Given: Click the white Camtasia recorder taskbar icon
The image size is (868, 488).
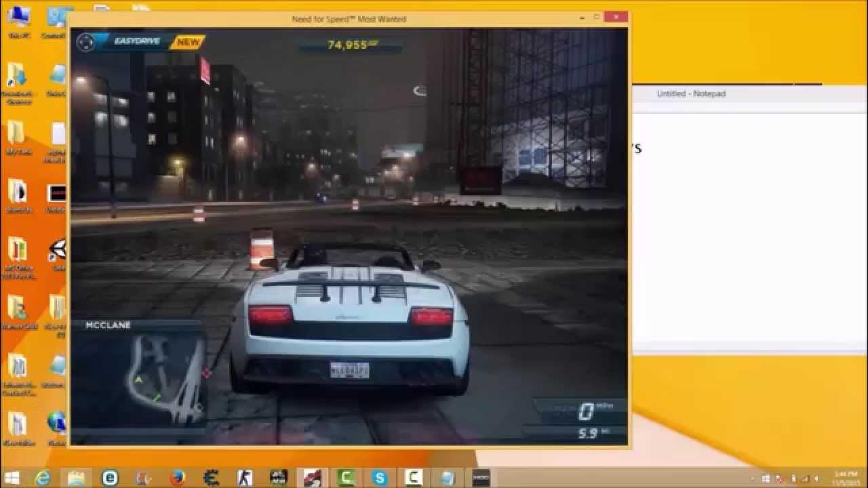Looking at the screenshot, I should coord(413,478).
